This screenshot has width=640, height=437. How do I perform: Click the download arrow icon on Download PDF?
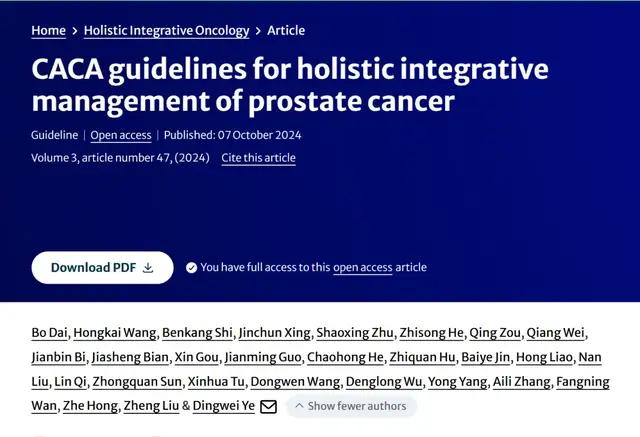(148, 267)
